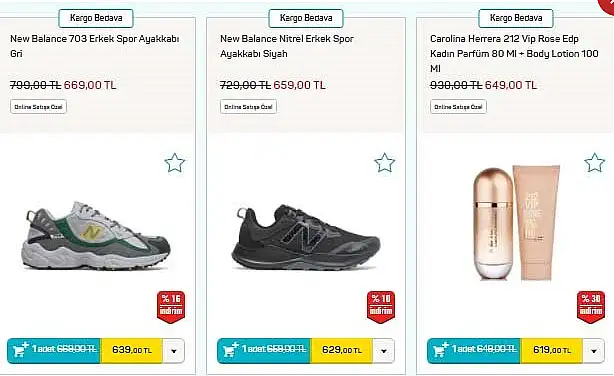Click the %10 indirim discount badge
Screen dimensions: 614x376
click(x=381, y=307)
